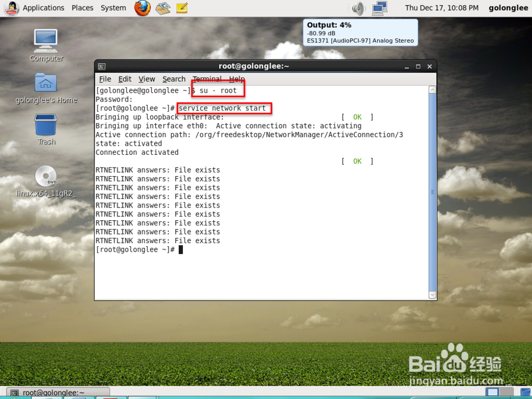Click the terminal window menu icon top-left corner
Viewport: 532px width, 399px height.
pyautogui.click(x=101, y=66)
